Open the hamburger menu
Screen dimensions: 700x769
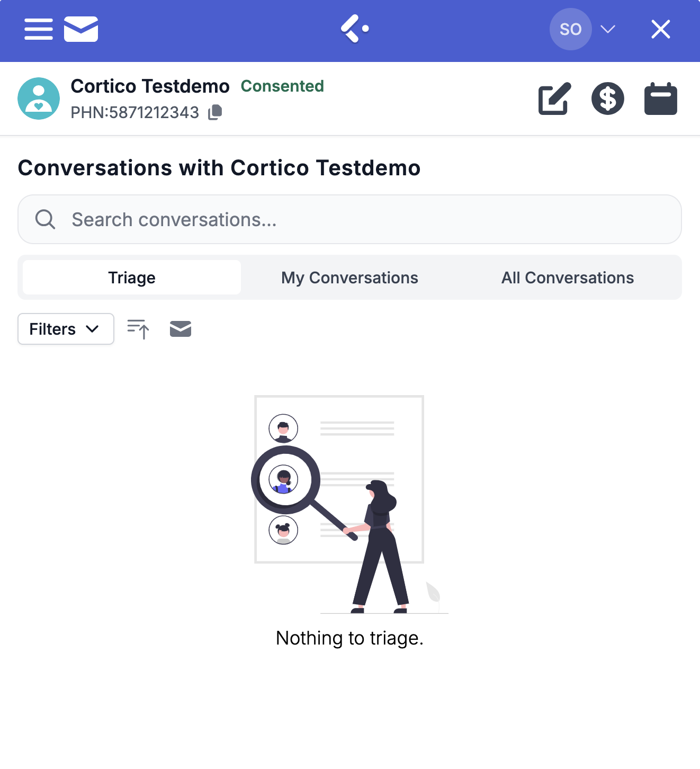(x=39, y=29)
